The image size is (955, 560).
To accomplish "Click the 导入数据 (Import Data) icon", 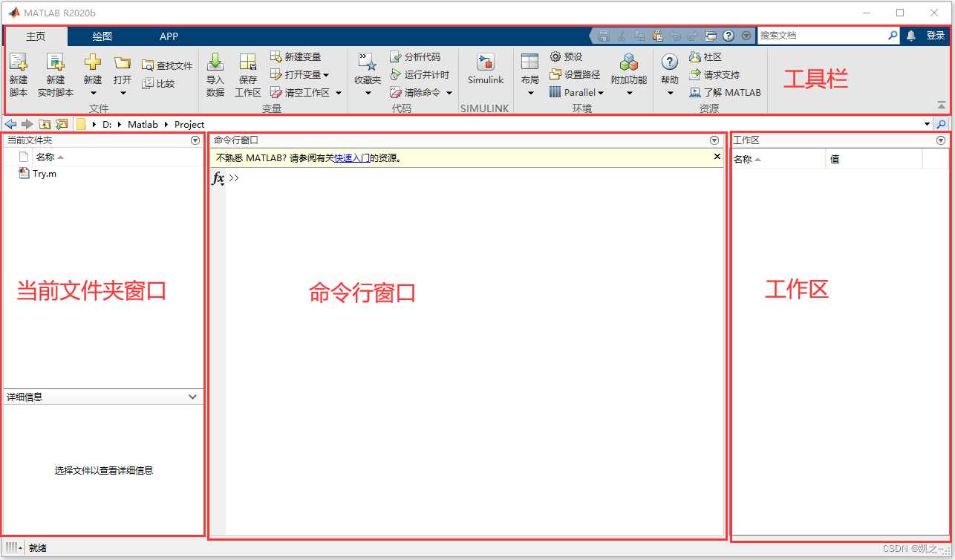I will tap(215, 72).
